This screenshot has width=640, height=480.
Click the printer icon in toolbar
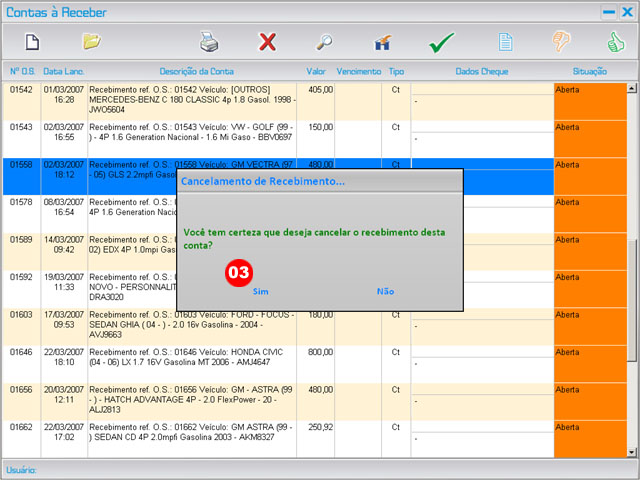pyautogui.click(x=209, y=42)
